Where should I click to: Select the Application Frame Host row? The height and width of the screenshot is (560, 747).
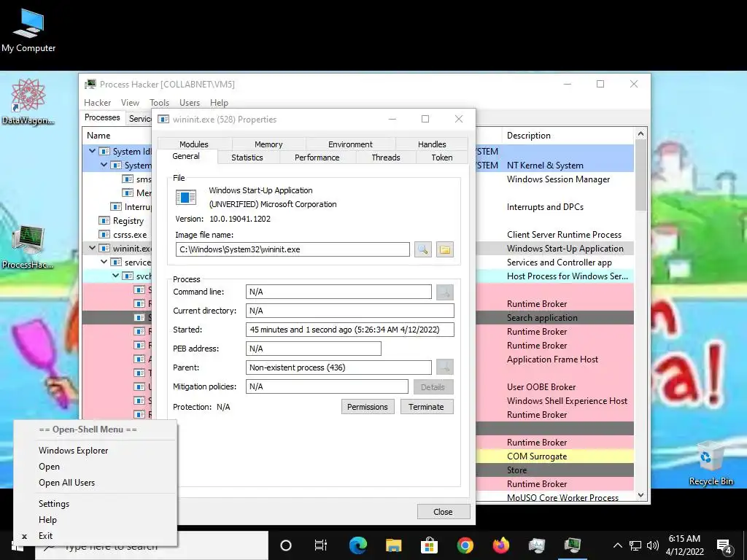click(x=555, y=359)
